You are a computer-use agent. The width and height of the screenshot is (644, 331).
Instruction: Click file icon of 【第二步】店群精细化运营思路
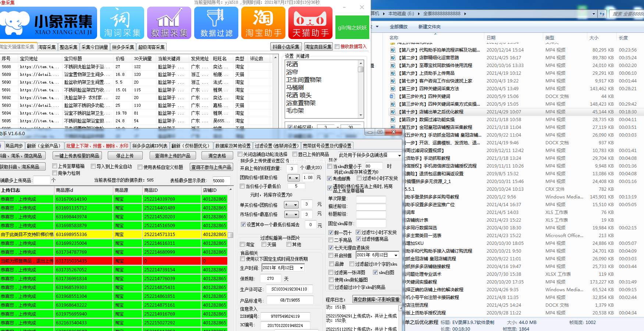click(x=393, y=58)
